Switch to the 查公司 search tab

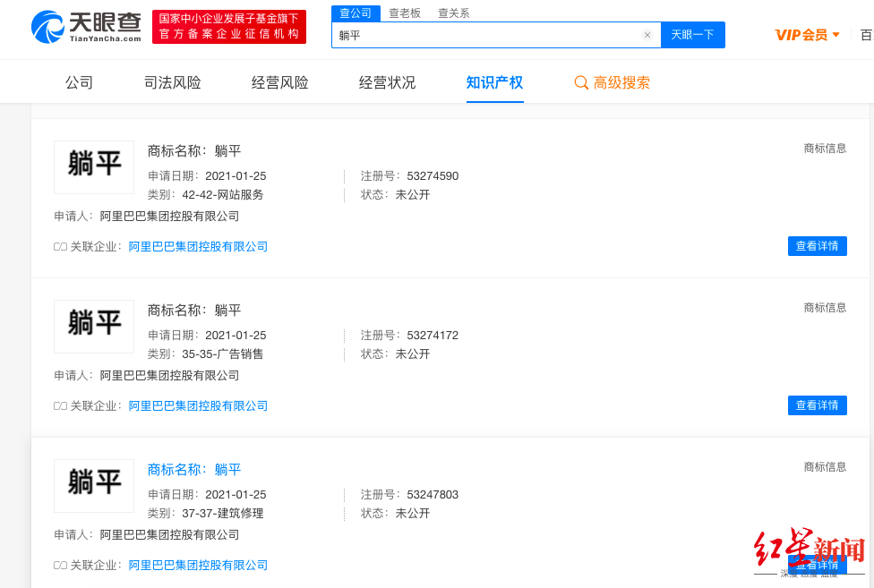tap(356, 13)
